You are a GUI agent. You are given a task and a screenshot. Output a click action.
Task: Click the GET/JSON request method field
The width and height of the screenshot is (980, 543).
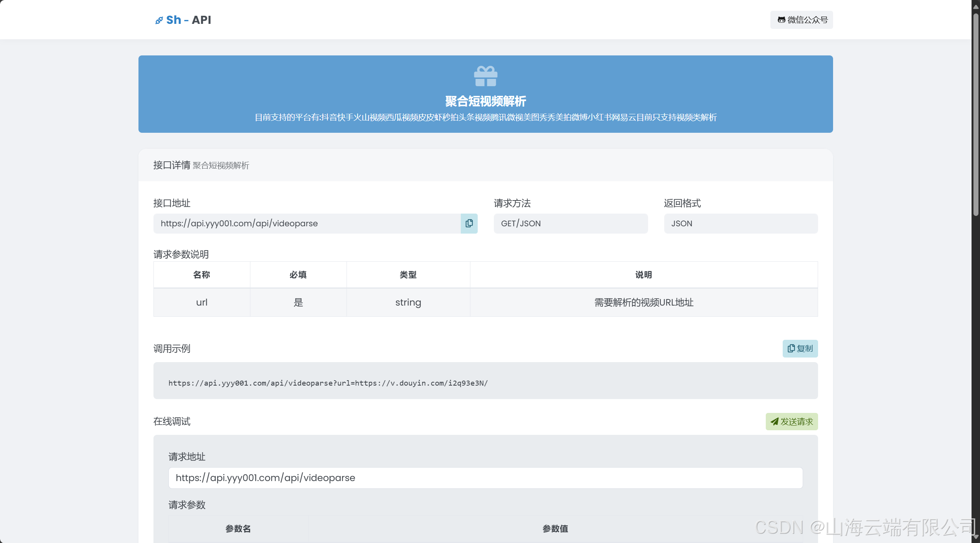coord(570,223)
